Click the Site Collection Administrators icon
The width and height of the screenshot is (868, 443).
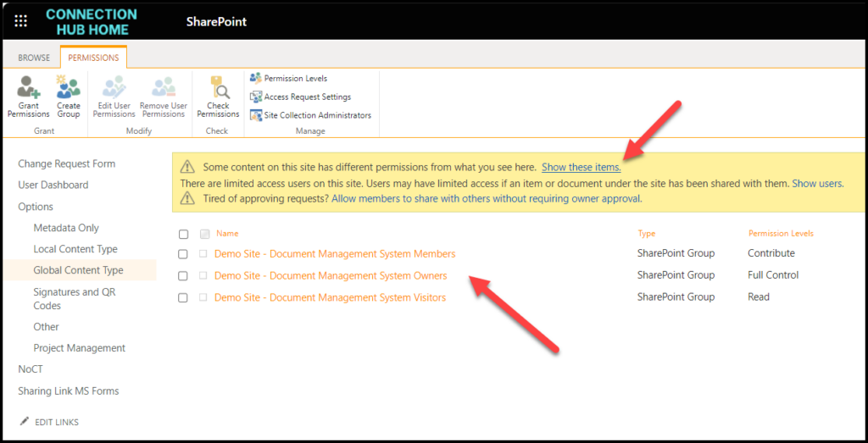[256, 115]
